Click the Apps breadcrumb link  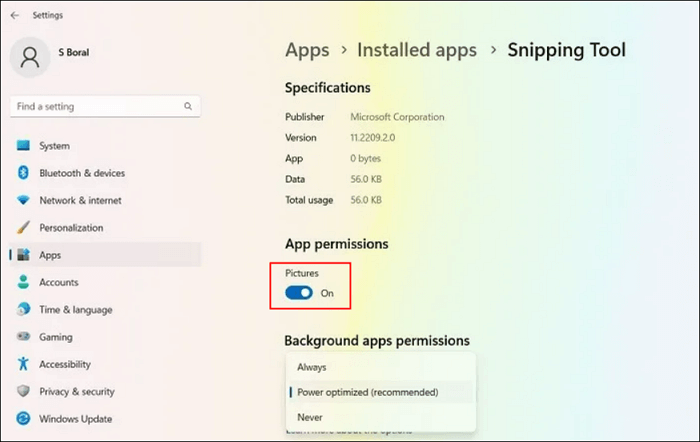click(307, 50)
